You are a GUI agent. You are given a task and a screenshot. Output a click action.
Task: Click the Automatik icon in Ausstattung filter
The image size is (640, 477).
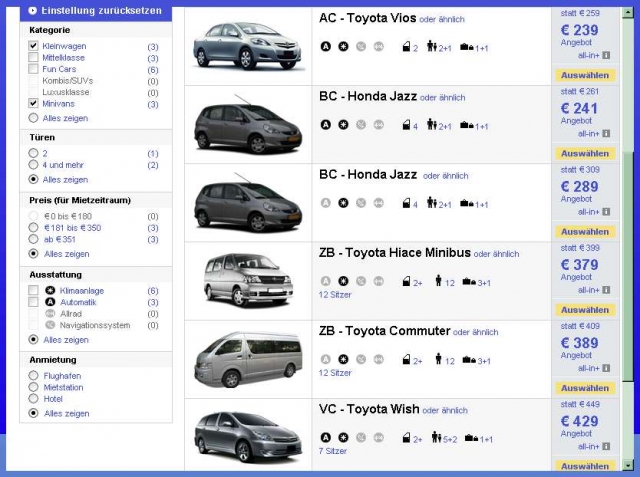(x=50, y=302)
